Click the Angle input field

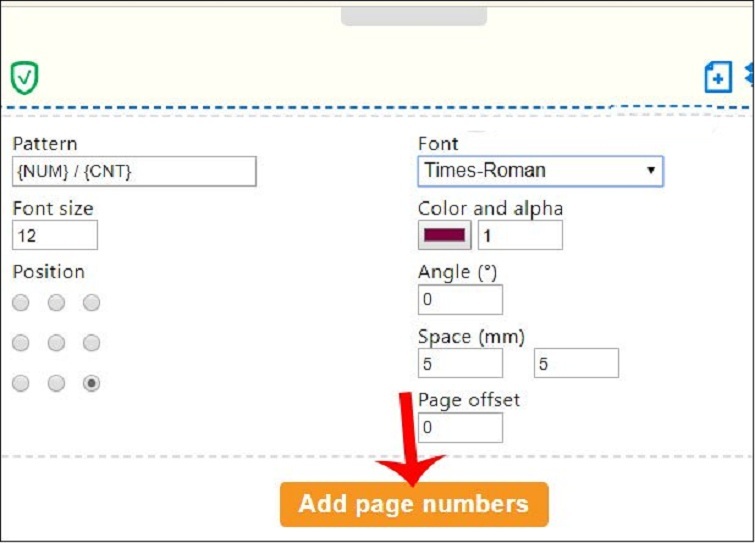pyautogui.click(x=460, y=299)
